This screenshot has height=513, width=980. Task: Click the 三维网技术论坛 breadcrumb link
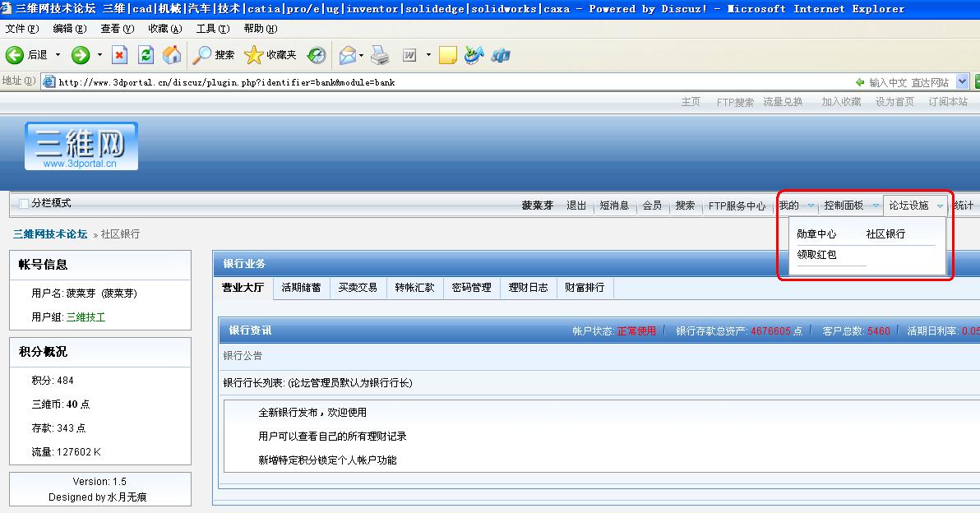click(50, 234)
